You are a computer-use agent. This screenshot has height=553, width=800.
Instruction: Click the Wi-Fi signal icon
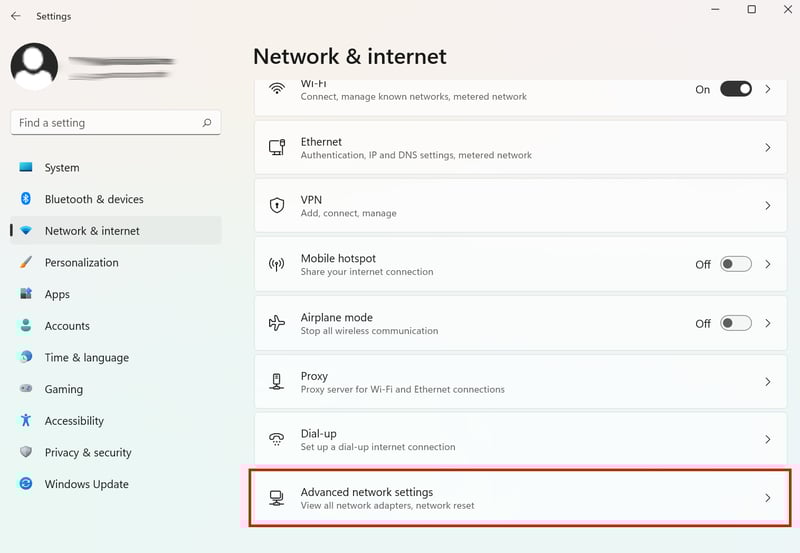click(277, 89)
